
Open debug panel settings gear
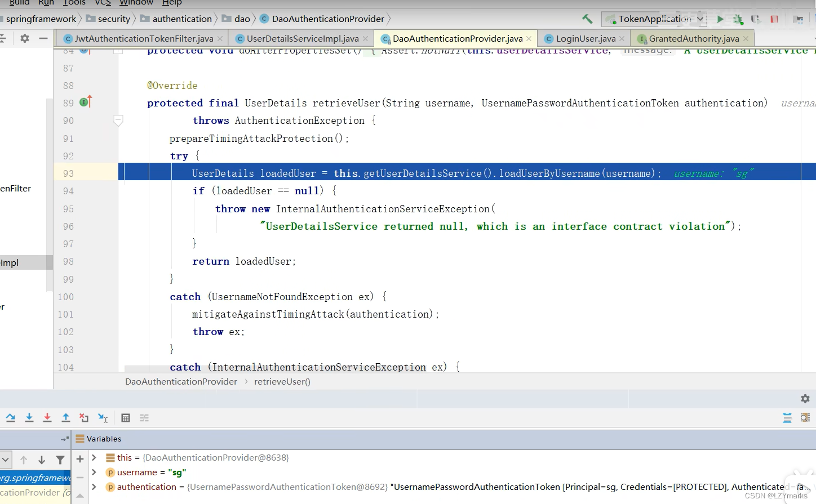pos(805,399)
